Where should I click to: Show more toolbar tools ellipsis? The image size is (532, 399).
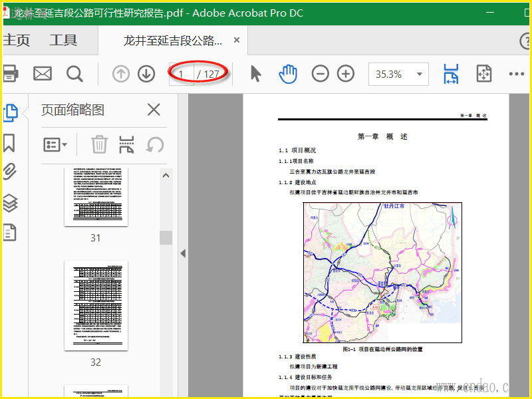click(517, 74)
